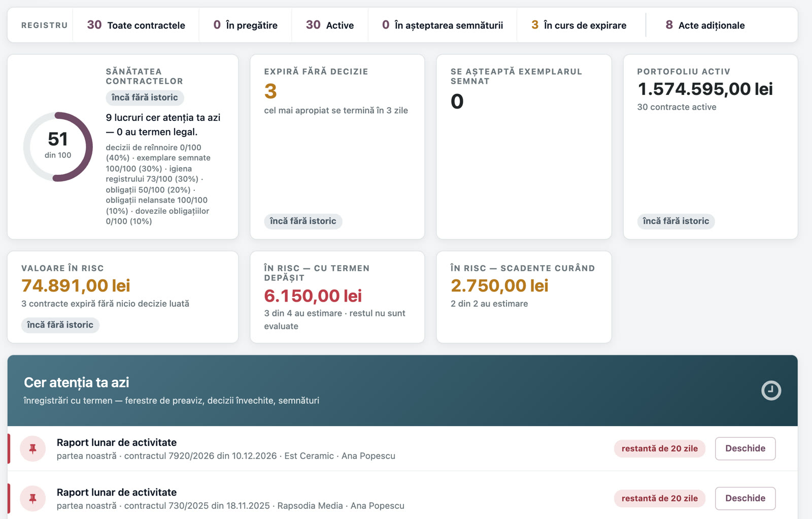The height and width of the screenshot is (519, 812).
Task: Click restantă de 20 zile badge for Est Ceramic
Action: click(x=660, y=448)
